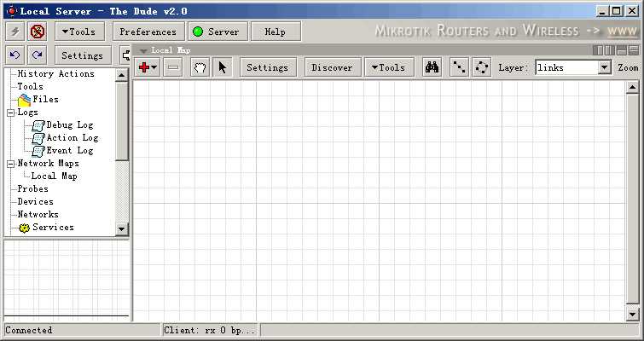The image size is (644, 341).
Task: Click the Client rx status field
Action: (210, 330)
